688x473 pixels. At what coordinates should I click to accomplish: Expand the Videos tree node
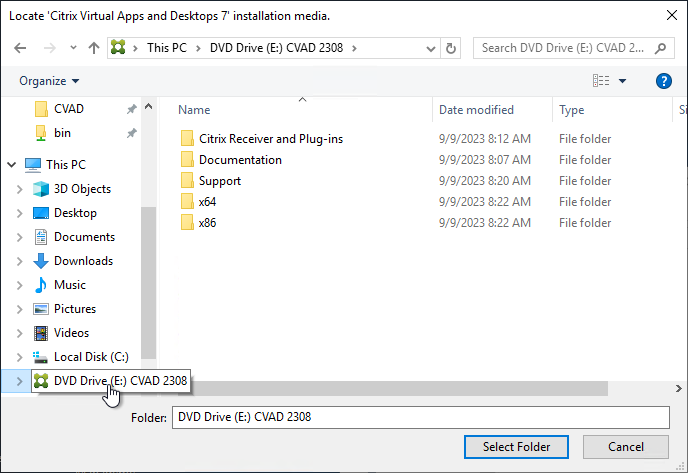point(19,333)
